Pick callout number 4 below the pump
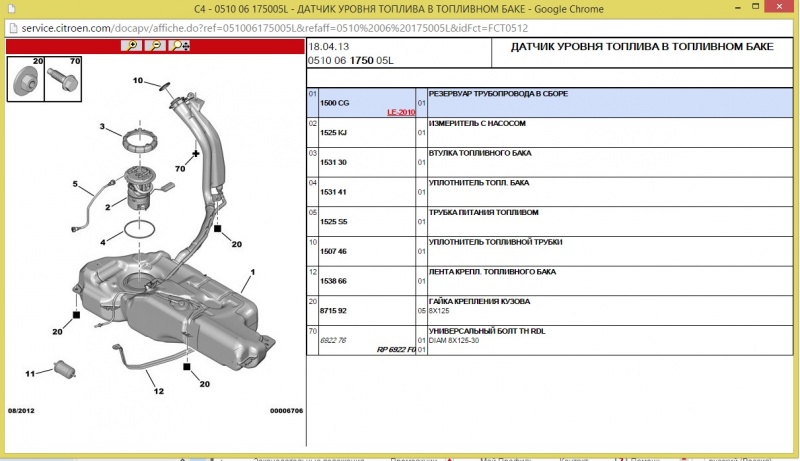This screenshot has height=461, width=800. coord(102,242)
